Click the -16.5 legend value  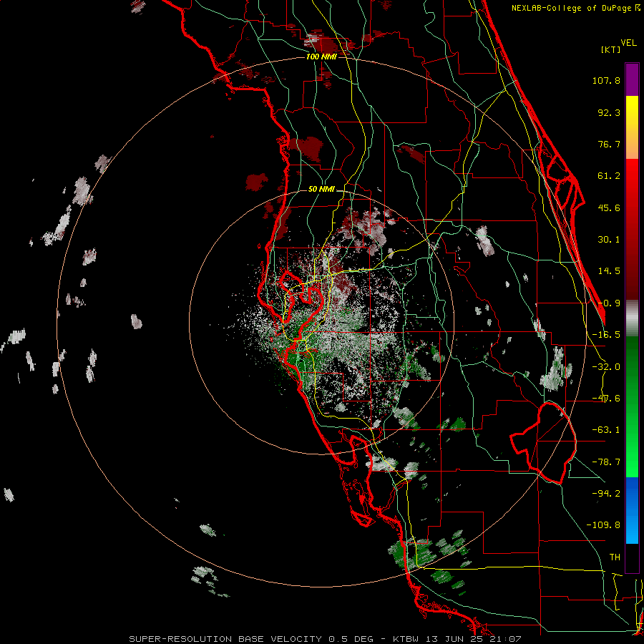tap(606, 335)
